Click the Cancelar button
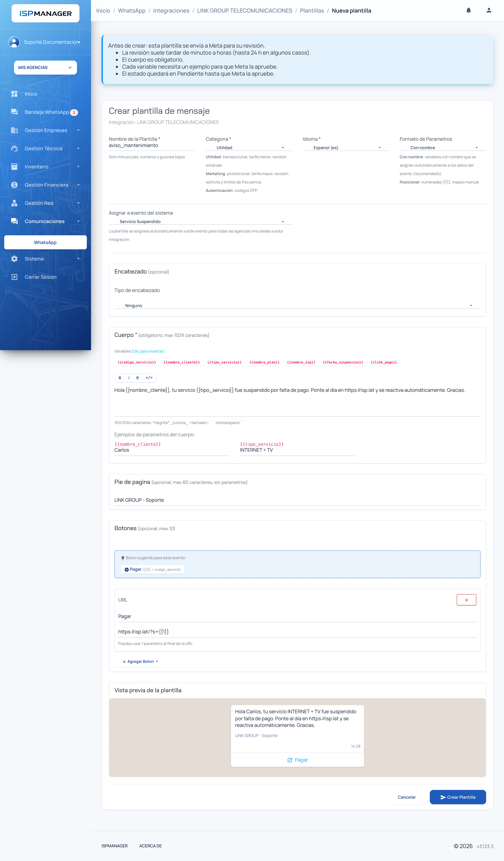The image size is (504, 861). (407, 797)
